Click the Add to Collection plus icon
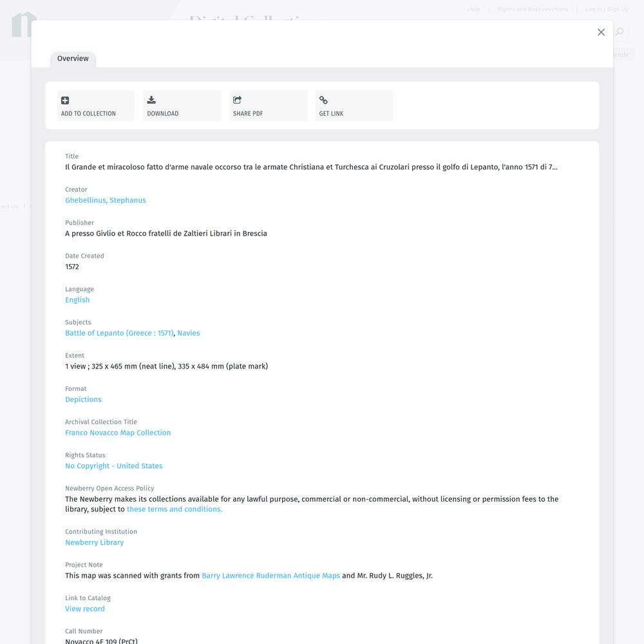 tap(65, 100)
